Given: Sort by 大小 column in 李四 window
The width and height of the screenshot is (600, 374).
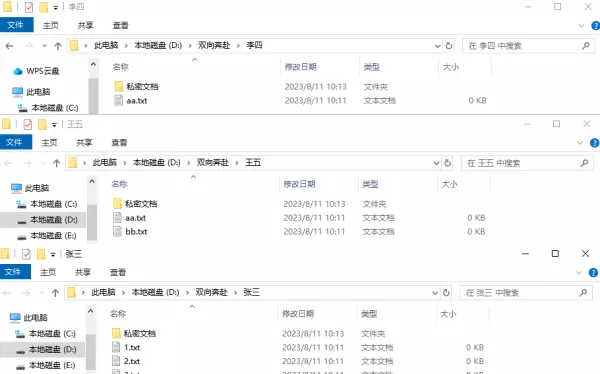Looking at the screenshot, I should tap(451, 67).
